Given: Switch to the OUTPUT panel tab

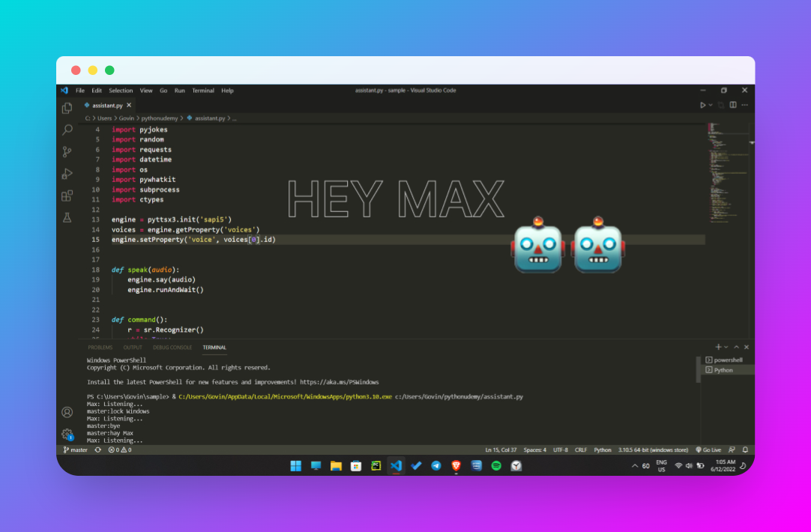Looking at the screenshot, I should click(x=133, y=348).
